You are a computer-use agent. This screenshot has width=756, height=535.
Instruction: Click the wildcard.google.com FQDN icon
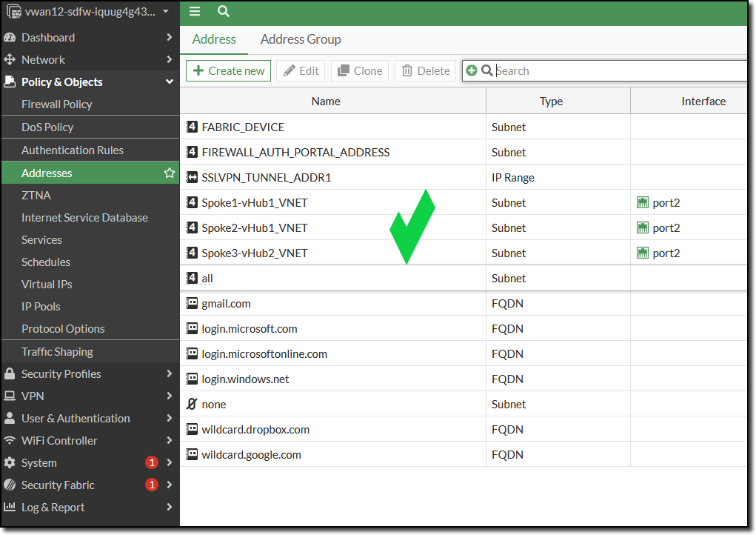click(192, 454)
